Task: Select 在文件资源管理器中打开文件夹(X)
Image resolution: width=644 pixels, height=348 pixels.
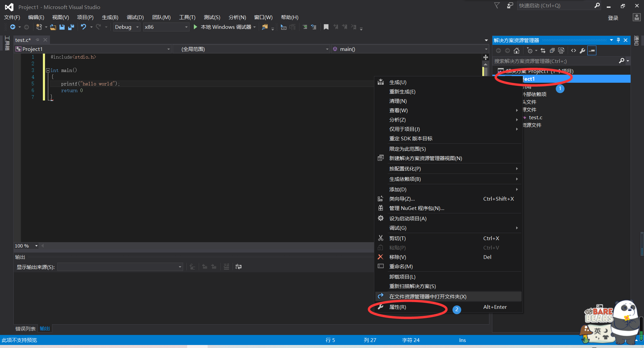Action: pyautogui.click(x=448, y=297)
